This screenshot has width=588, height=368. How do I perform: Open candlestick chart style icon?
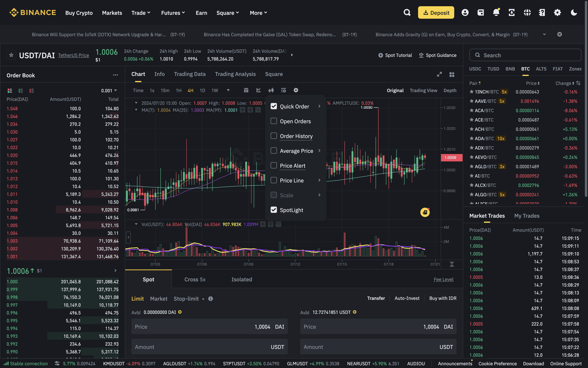click(x=271, y=90)
